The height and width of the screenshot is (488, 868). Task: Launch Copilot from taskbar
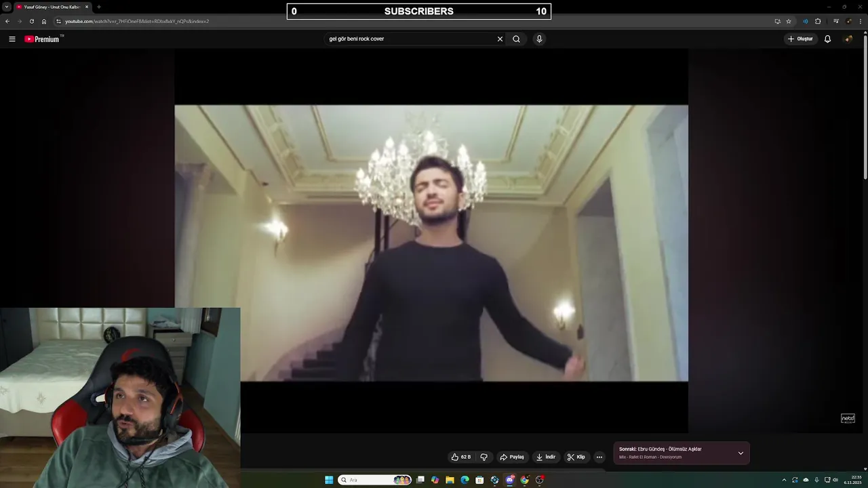click(435, 480)
